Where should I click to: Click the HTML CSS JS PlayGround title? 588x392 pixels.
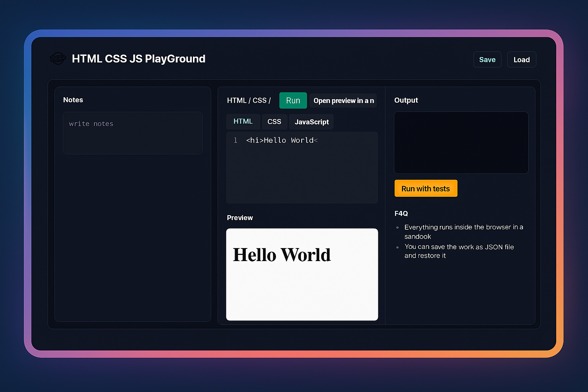(139, 59)
